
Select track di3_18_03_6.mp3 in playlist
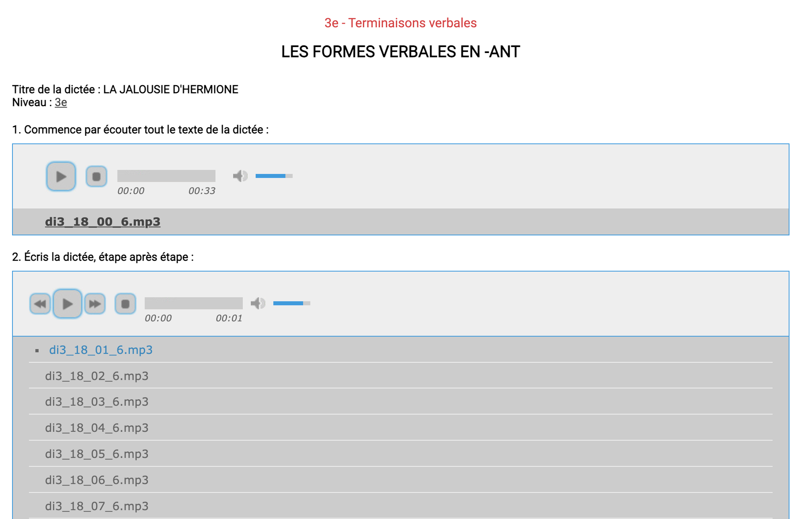tap(96, 402)
